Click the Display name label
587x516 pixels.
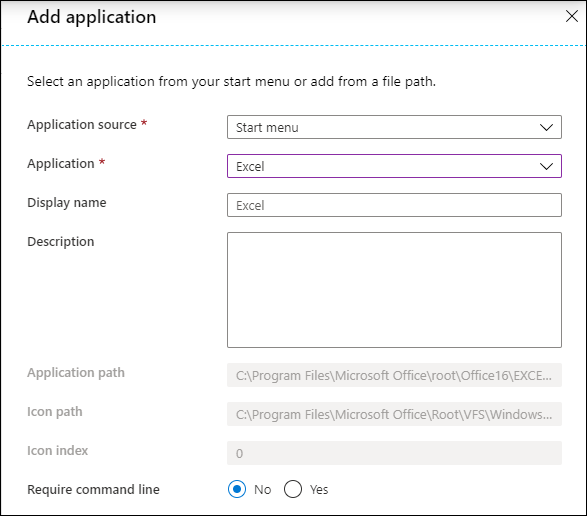67,203
